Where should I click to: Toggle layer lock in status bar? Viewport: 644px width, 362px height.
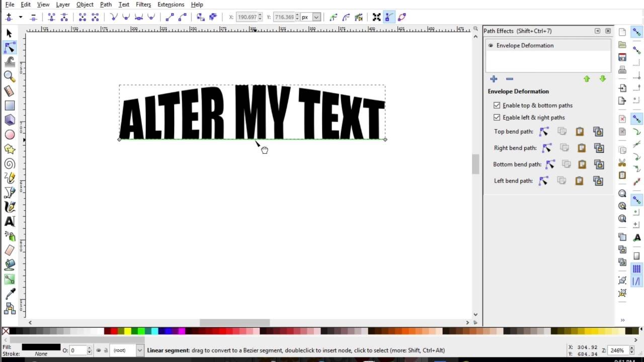tap(106, 350)
